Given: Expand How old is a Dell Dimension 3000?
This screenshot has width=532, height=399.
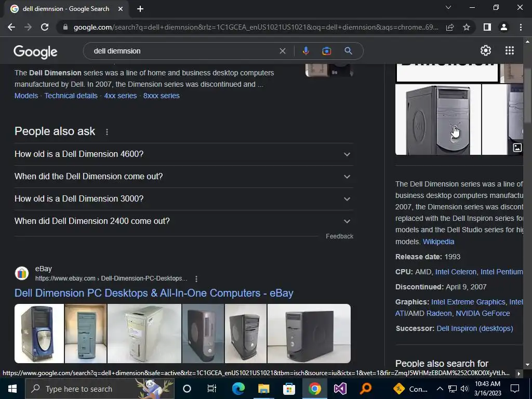Looking at the screenshot, I should 183,199.
